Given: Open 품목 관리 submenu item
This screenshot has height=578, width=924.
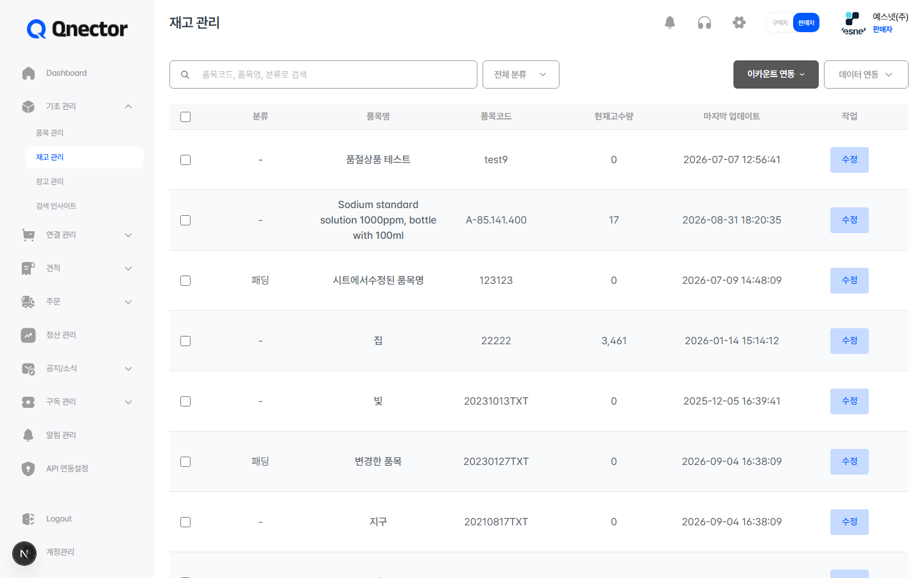Looking at the screenshot, I should tap(50, 133).
